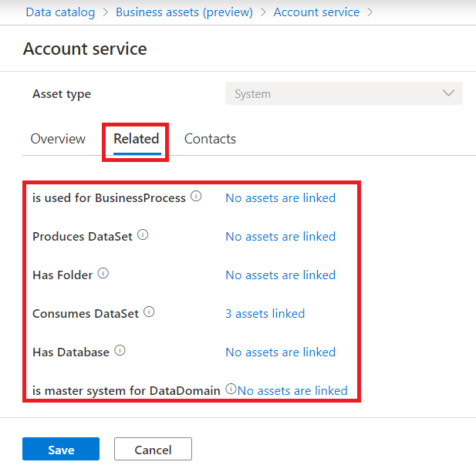Click info icon beside Consumes DataSet
This screenshot has width=476, height=472.
click(x=149, y=312)
